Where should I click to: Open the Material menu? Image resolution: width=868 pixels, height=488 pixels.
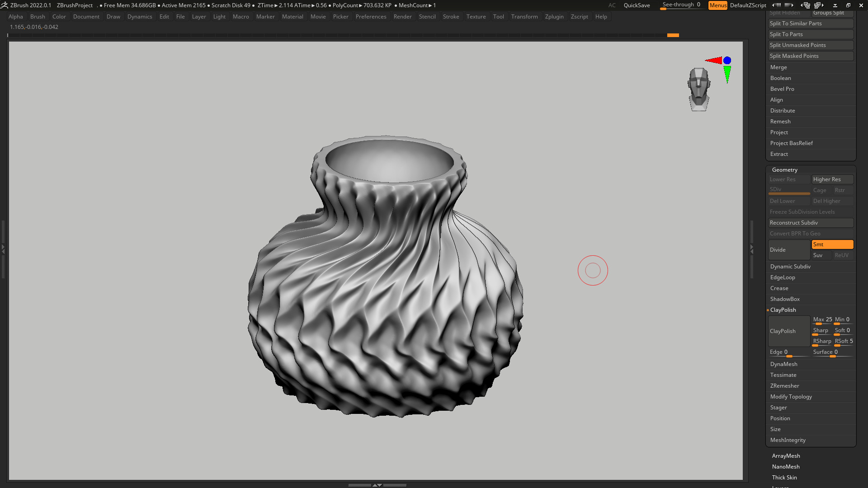tap(292, 17)
